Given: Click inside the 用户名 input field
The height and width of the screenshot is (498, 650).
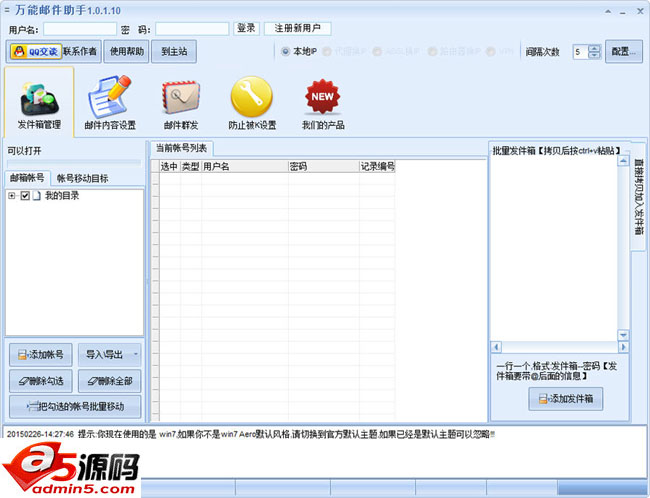Looking at the screenshot, I should 80,29.
